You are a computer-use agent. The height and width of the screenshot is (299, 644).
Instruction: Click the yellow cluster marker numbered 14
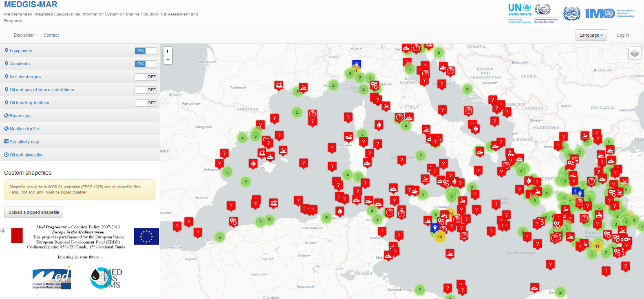440,237
